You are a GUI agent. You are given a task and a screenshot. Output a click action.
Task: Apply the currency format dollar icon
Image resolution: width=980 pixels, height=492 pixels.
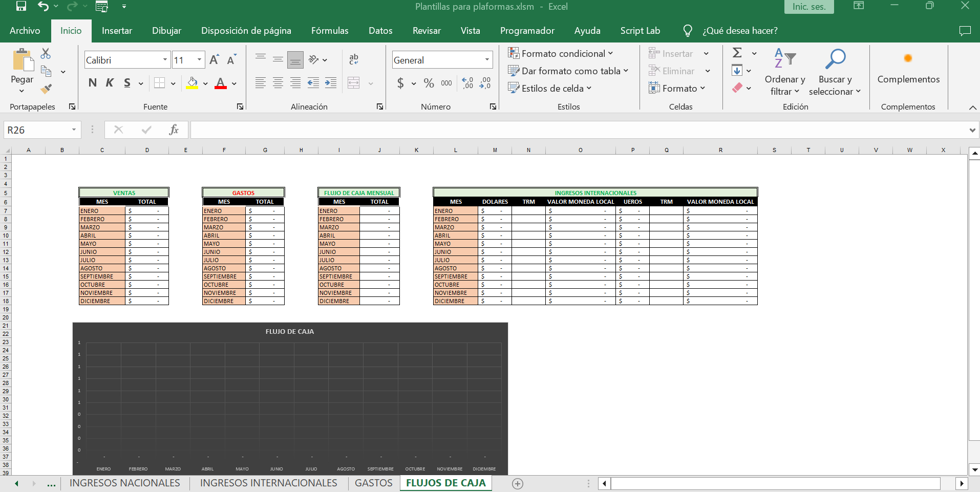[x=400, y=83]
